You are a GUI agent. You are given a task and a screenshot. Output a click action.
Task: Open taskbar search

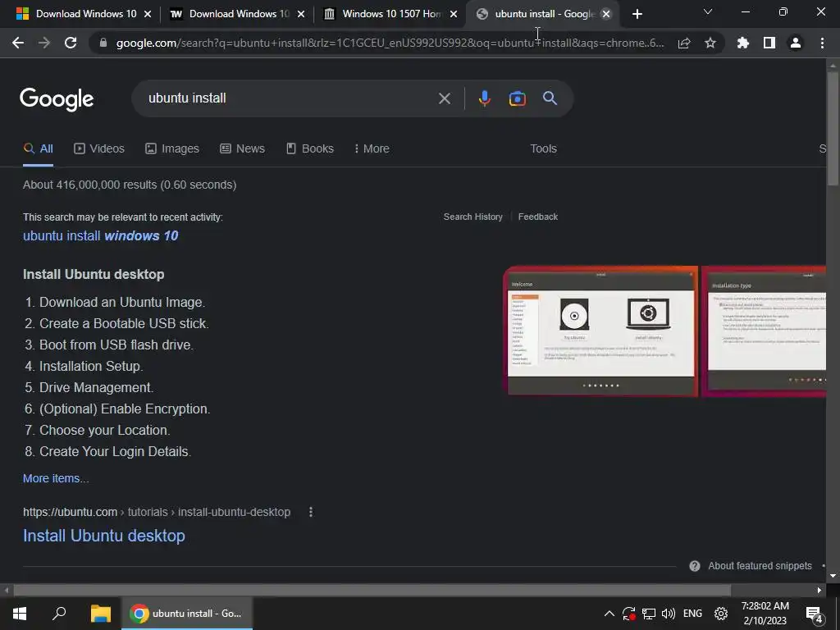59,614
